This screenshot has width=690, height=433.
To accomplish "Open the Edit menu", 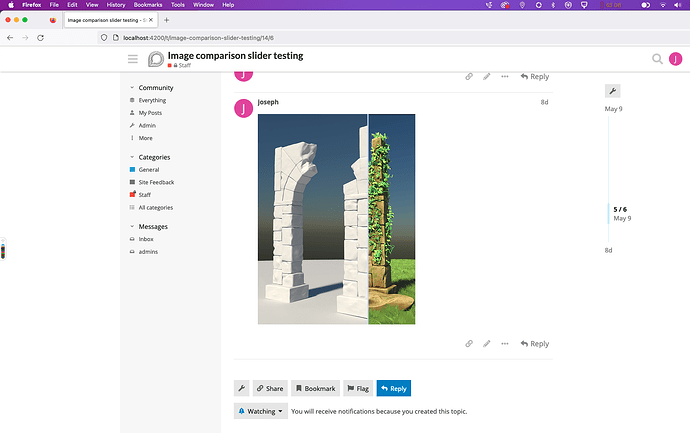I will click(72, 5).
